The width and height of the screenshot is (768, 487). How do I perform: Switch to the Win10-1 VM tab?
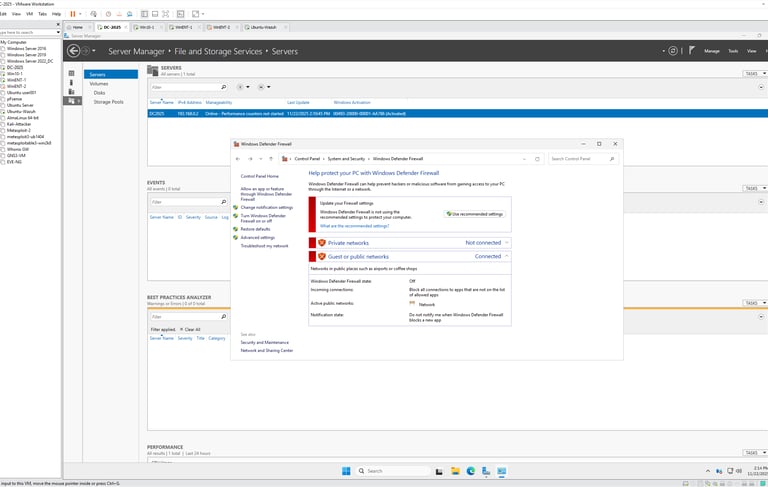coord(146,27)
